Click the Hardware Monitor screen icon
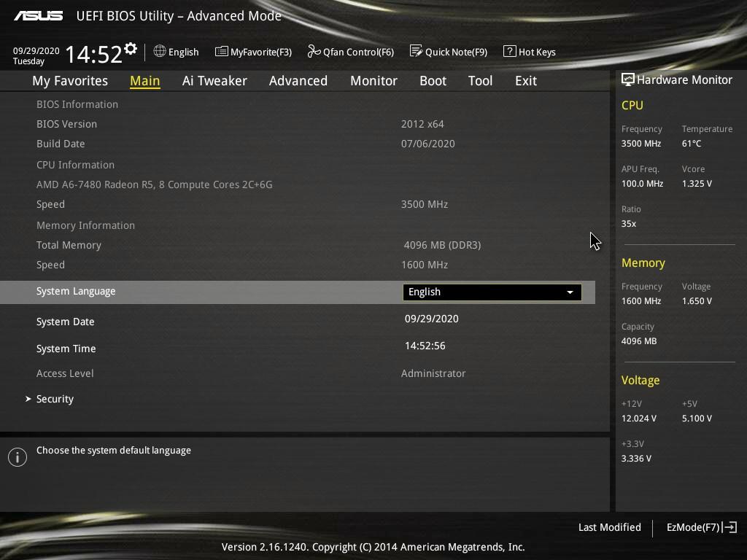The width and height of the screenshot is (747, 560). point(628,79)
